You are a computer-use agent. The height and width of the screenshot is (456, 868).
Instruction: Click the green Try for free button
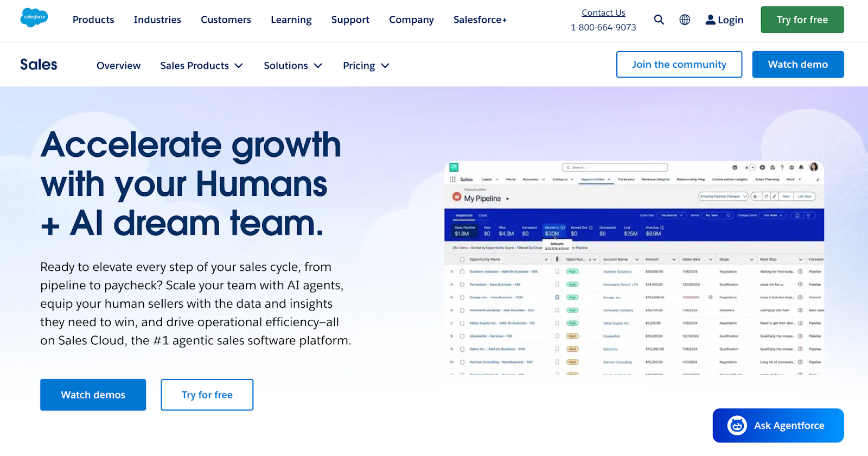(x=802, y=20)
